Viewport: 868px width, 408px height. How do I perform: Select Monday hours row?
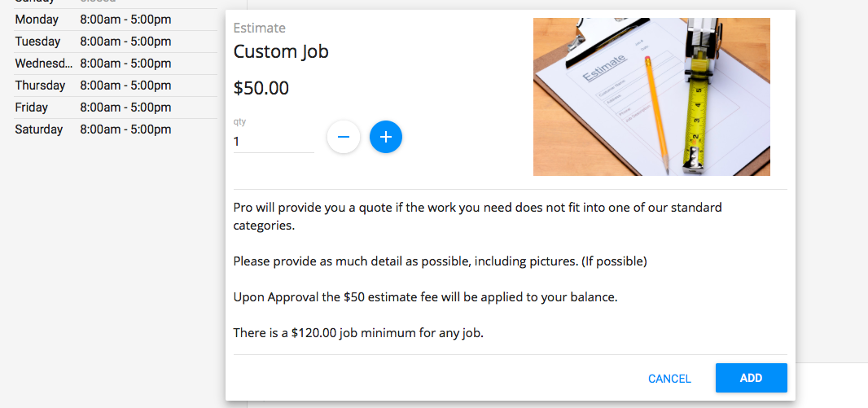pyautogui.click(x=115, y=20)
